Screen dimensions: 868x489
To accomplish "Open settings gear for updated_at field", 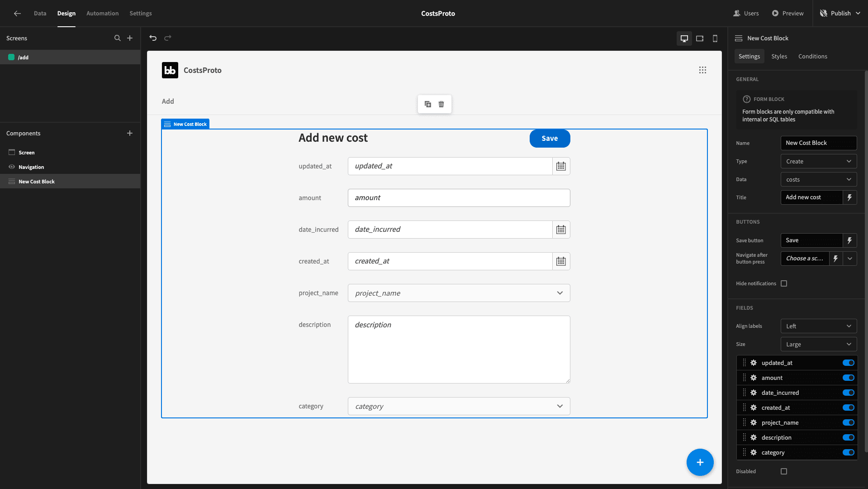I will point(754,363).
